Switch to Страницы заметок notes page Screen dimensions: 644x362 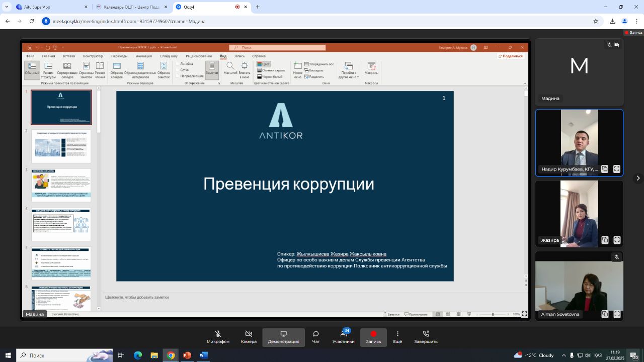pyautogui.click(x=86, y=70)
